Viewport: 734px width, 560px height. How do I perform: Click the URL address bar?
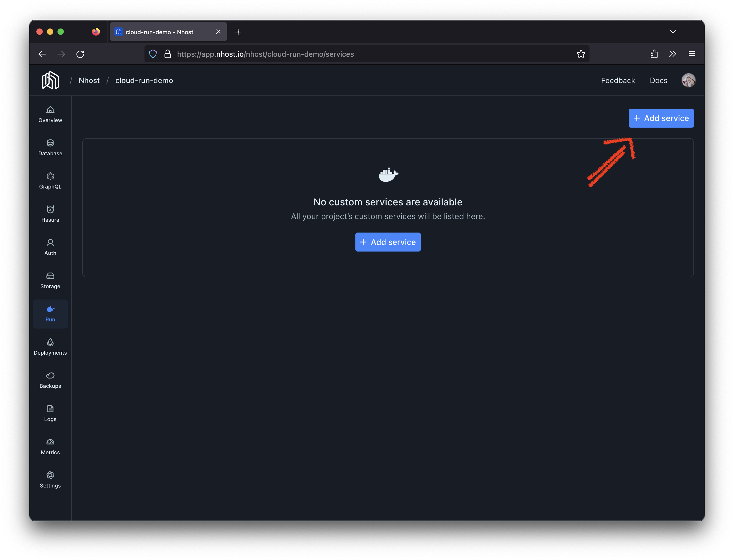click(x=300, y=54)
